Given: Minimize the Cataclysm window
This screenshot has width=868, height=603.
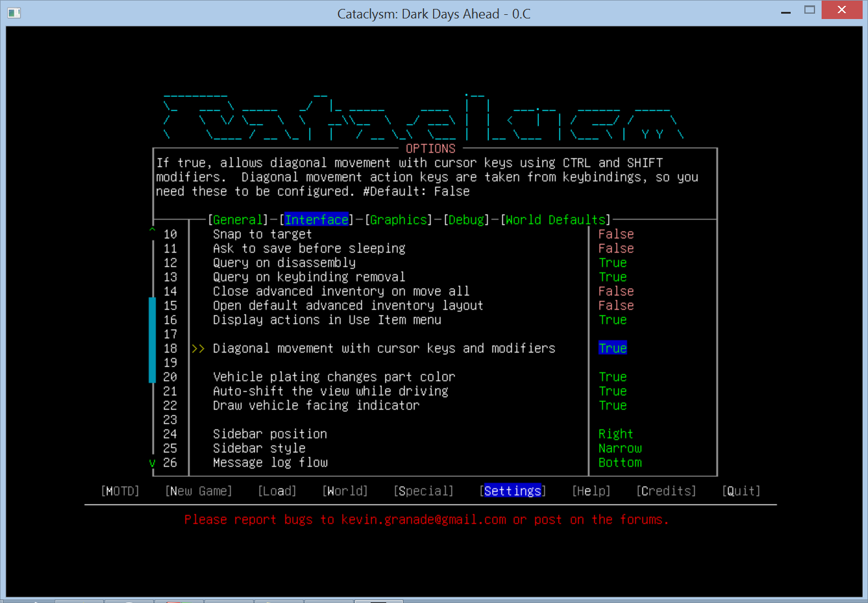Looking at the screenshot, I should point(786,11).
